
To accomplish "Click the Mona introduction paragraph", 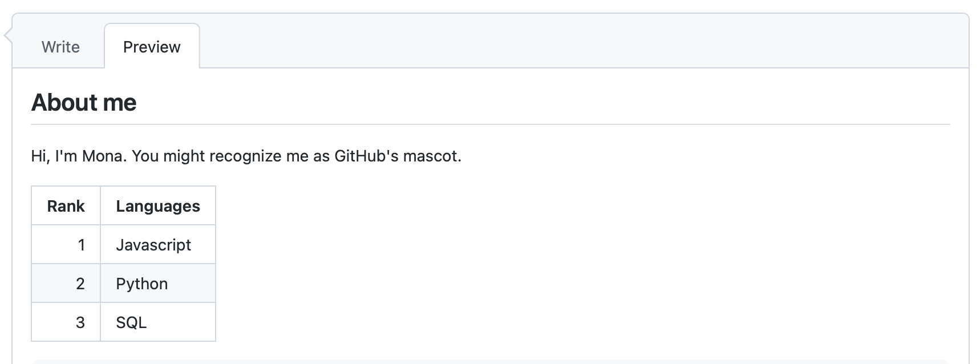I will tap(245, 155).
